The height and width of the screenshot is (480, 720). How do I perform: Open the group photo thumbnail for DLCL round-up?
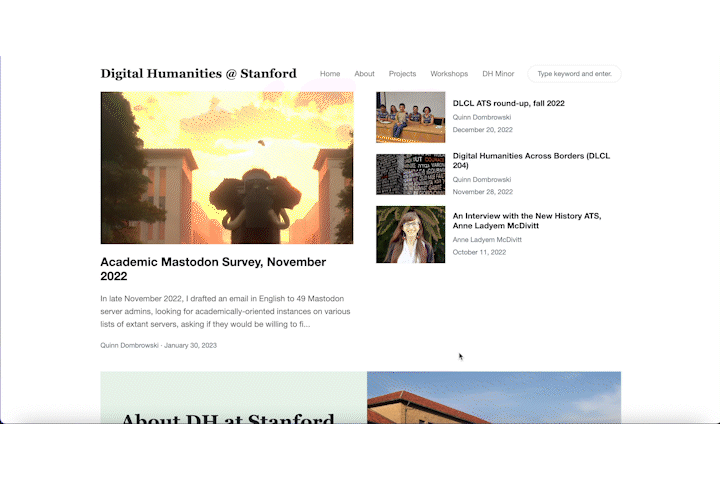[411, 117]
